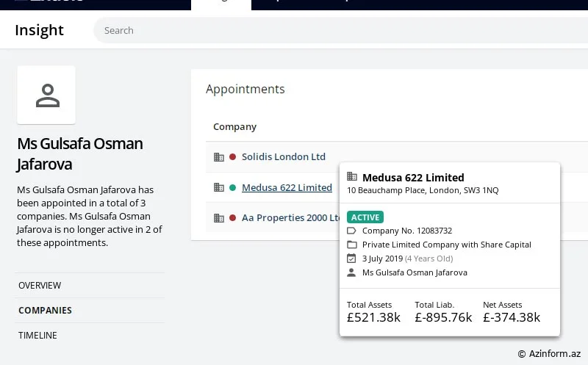Click the person avatar icon
This screenshot has width=588, height=365.
(46, 95)
